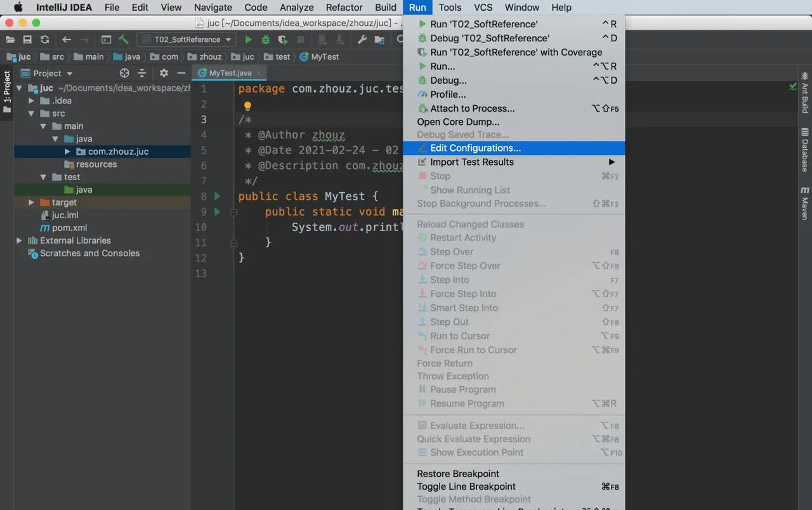Click the Project panel gear settings icon
Screen dimensions: 812x510
point(164,73)
